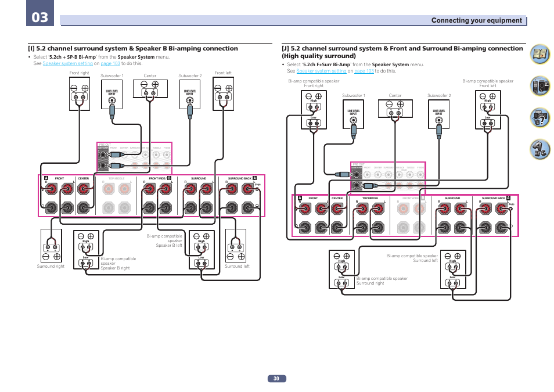Click 'Center' label in diagram J
Viewport: 554px width, 392px height.
click(x=395, y=95)
